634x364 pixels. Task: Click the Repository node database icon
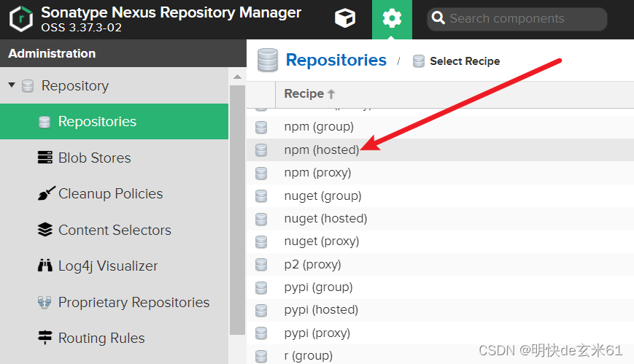(28, 86)
